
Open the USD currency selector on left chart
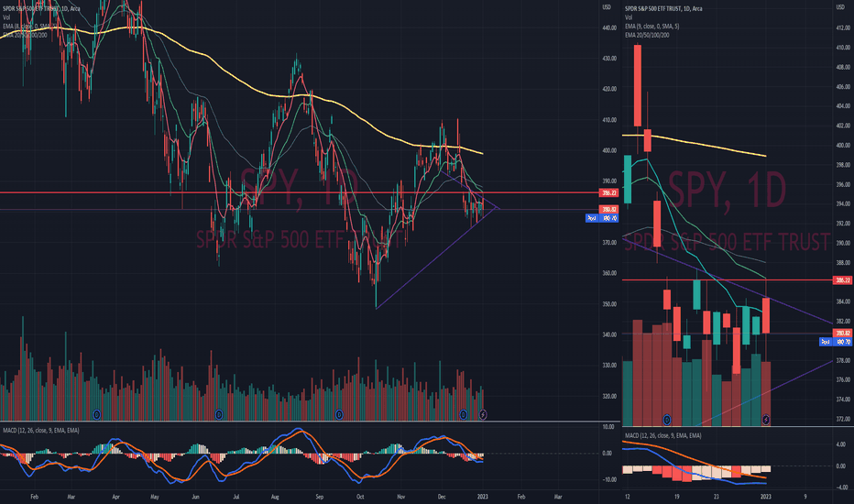607,7
